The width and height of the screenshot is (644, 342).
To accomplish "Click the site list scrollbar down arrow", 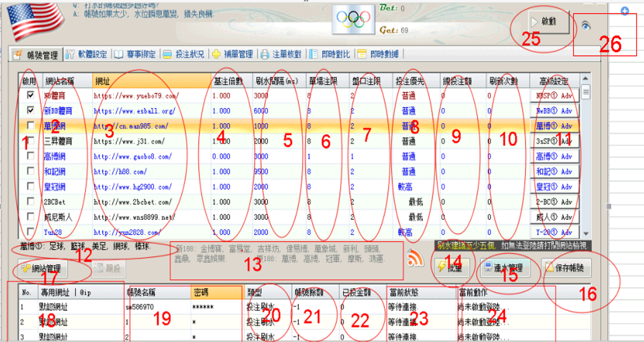I will pyautogui.click(x=586, y=233).
